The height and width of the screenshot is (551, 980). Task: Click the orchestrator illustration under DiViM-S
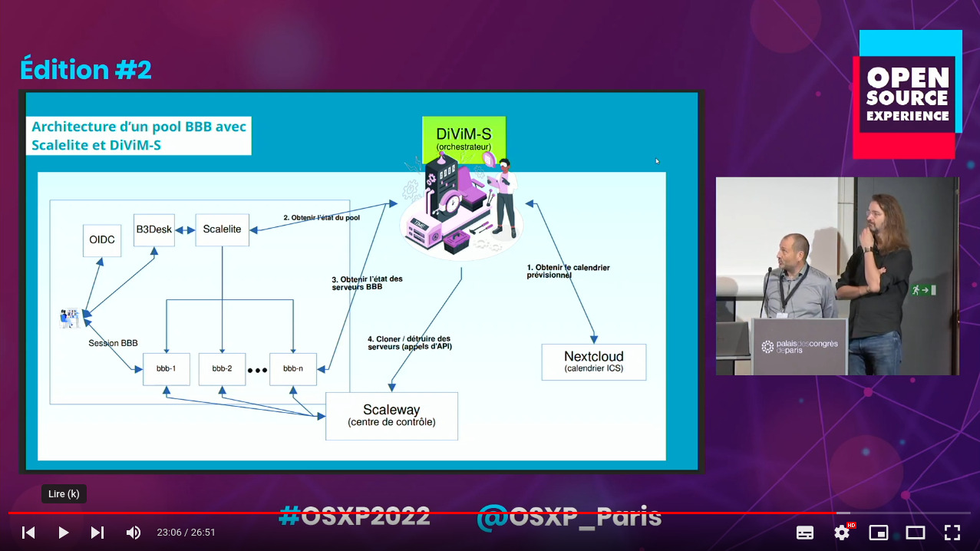tap(461, 207)
